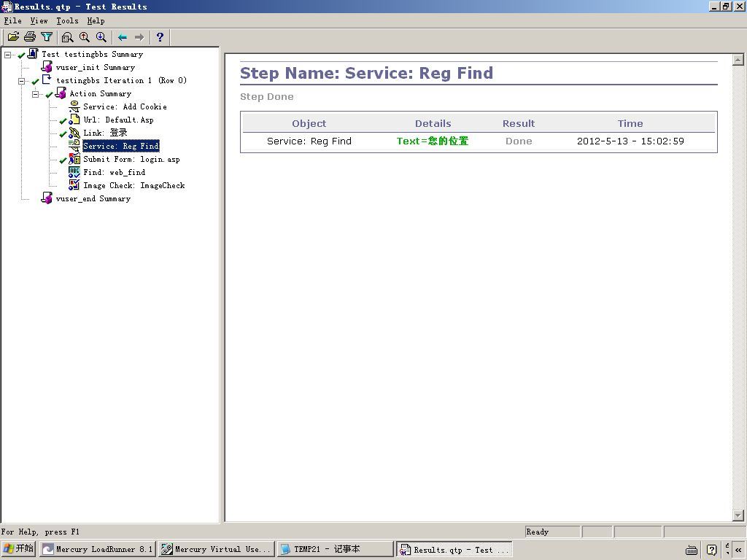Select Test testingbbs Summary tree item
Image resolution: width=747 pixels, height=560 pixels.
click(x=93, y=54)
